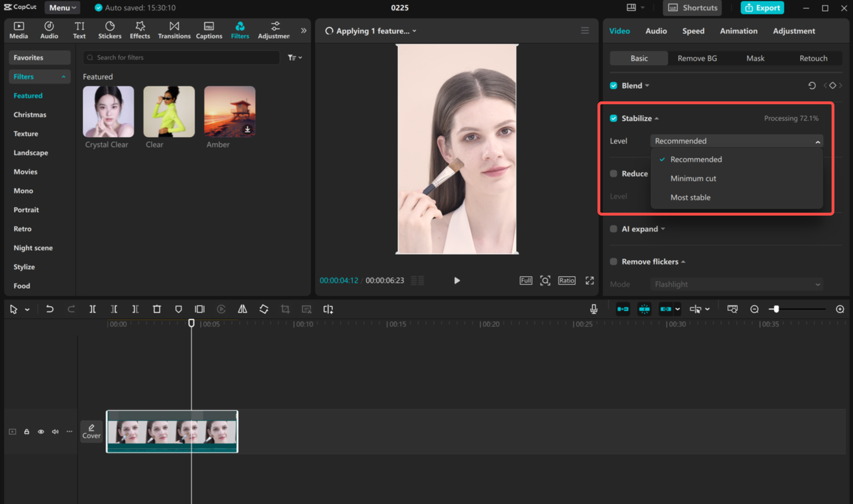Choose Minimum cut stabilization level
Screen dimensions: 853x504
tap(693, 178)
